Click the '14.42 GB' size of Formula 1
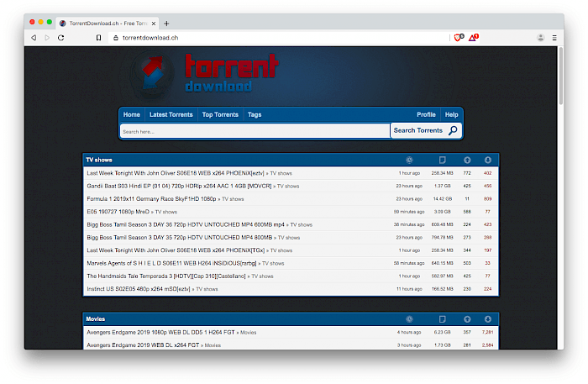The width and height of the screenshot is (588, 384). click(x=443, y=199)
